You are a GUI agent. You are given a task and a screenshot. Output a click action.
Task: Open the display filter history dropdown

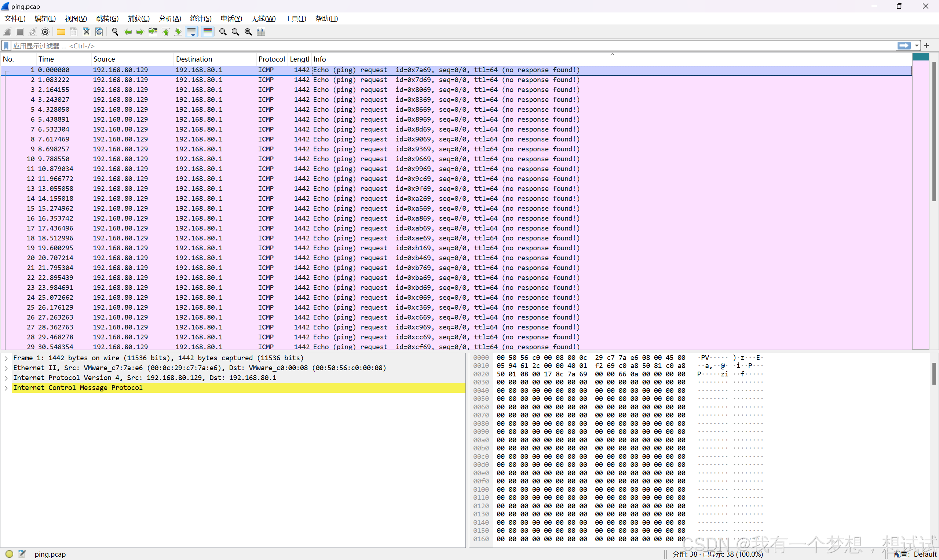tap(917, 46)
